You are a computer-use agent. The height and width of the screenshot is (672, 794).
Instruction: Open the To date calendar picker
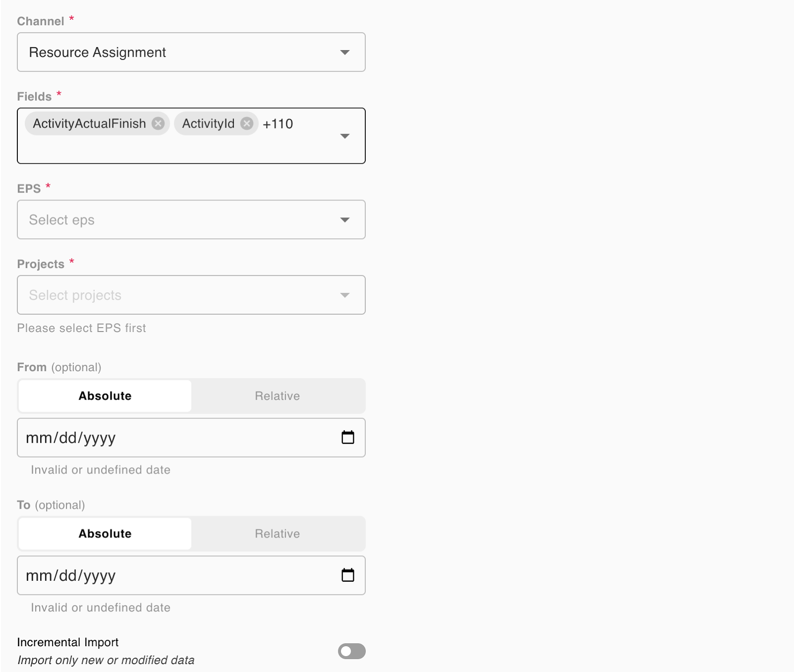point(348,575)
